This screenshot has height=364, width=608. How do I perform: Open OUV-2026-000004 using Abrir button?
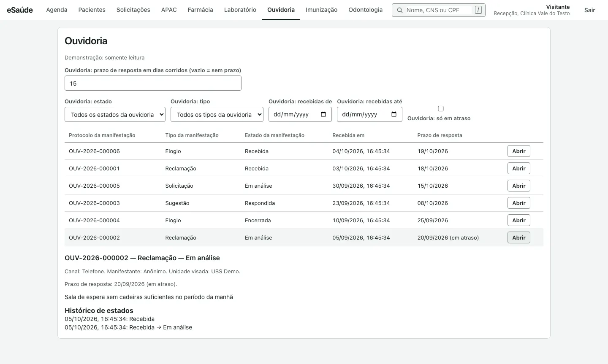click(x=519, y=220)
